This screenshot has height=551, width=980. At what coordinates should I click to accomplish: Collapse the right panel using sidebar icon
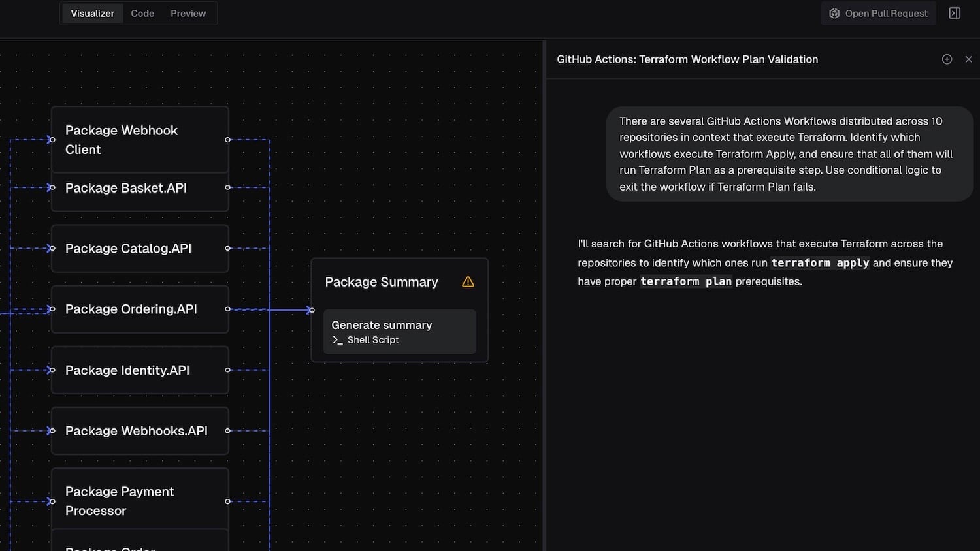pyautogui.click(x=955, y=13)
